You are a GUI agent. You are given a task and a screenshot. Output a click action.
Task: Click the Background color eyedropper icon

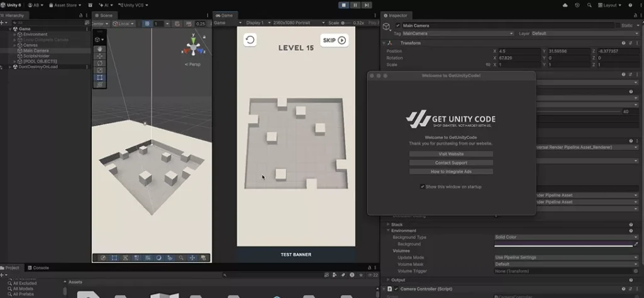click(636, 244)
